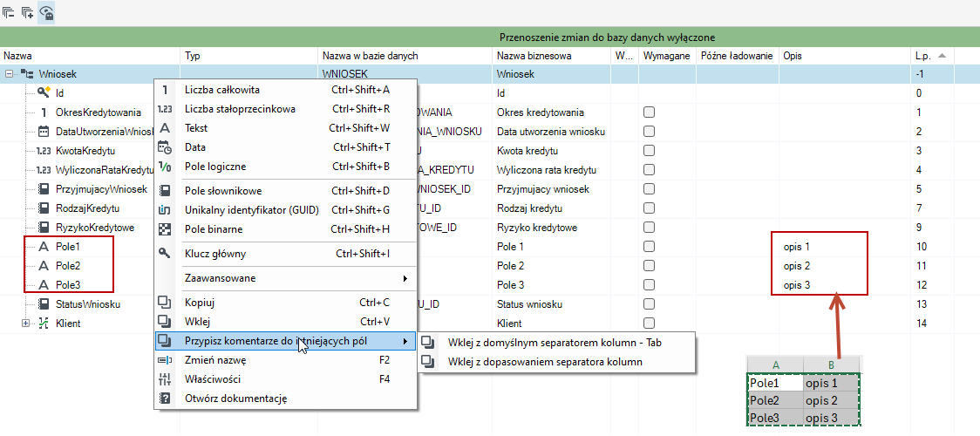Open Przypisz komentarze do istniejących pól submenu
This screenshot has height=436, width=980.
pos(286,341)
